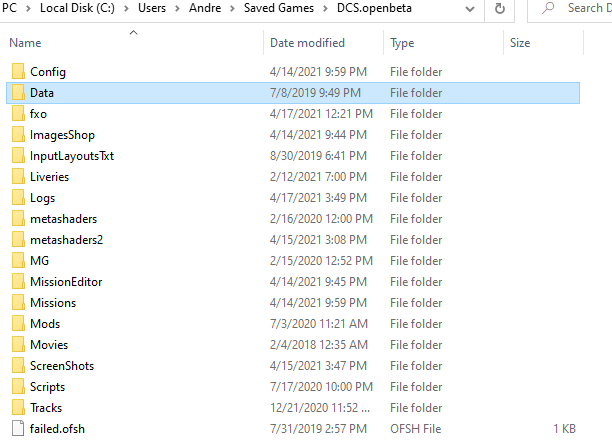The width and height of the screenshot is (612, 448).
Task: Select the Scripts folder name
Action: point(47,387)
